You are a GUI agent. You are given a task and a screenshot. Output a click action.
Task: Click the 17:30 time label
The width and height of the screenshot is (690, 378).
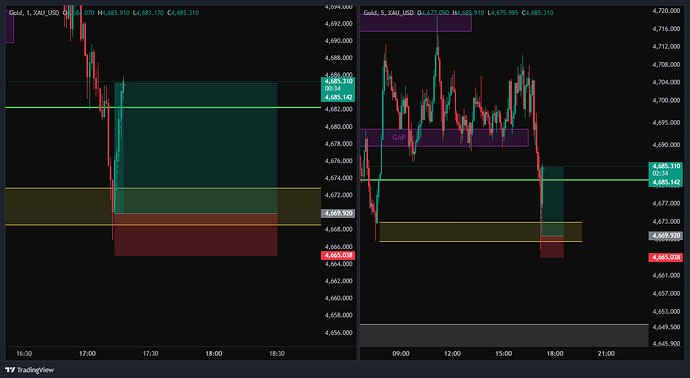150,353
